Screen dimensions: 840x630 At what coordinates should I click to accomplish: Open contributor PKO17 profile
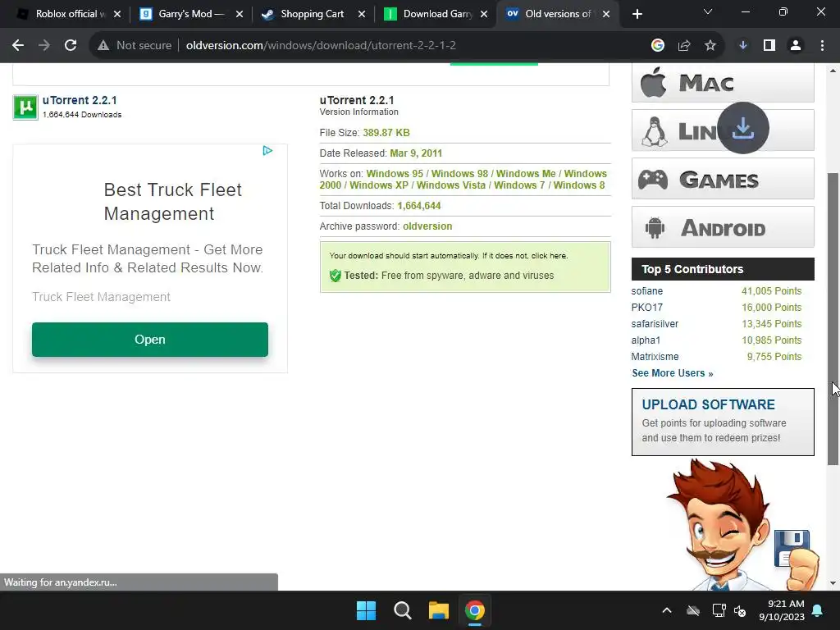(x=646, y=308)
